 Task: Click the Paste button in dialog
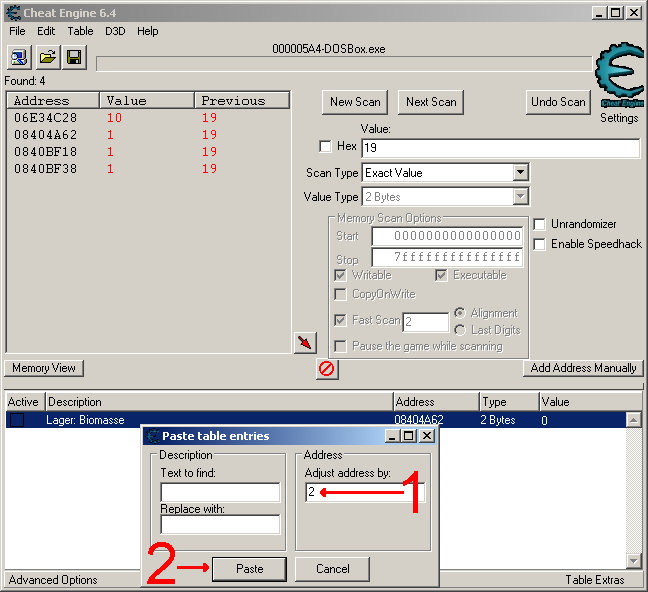[x=250, y=569]
